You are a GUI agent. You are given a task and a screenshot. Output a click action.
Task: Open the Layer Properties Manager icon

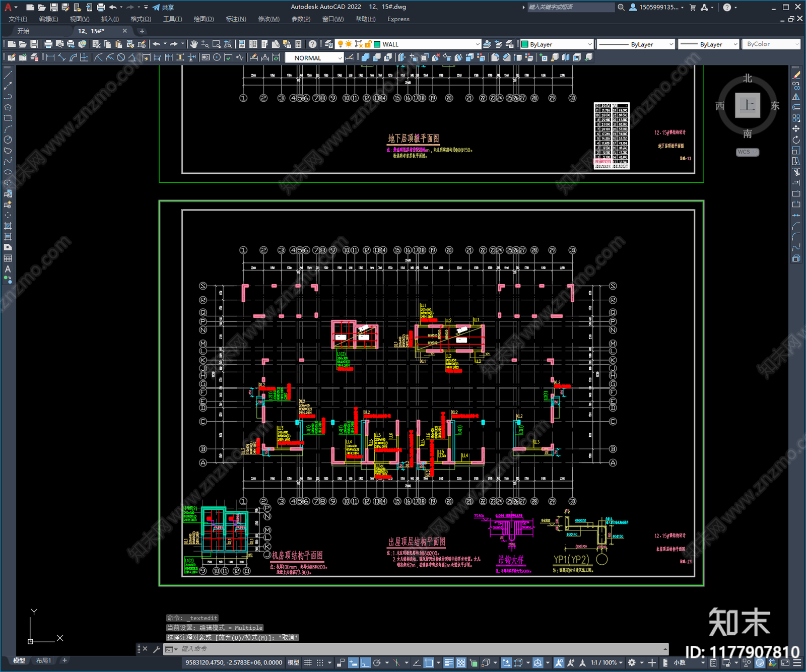329,44
